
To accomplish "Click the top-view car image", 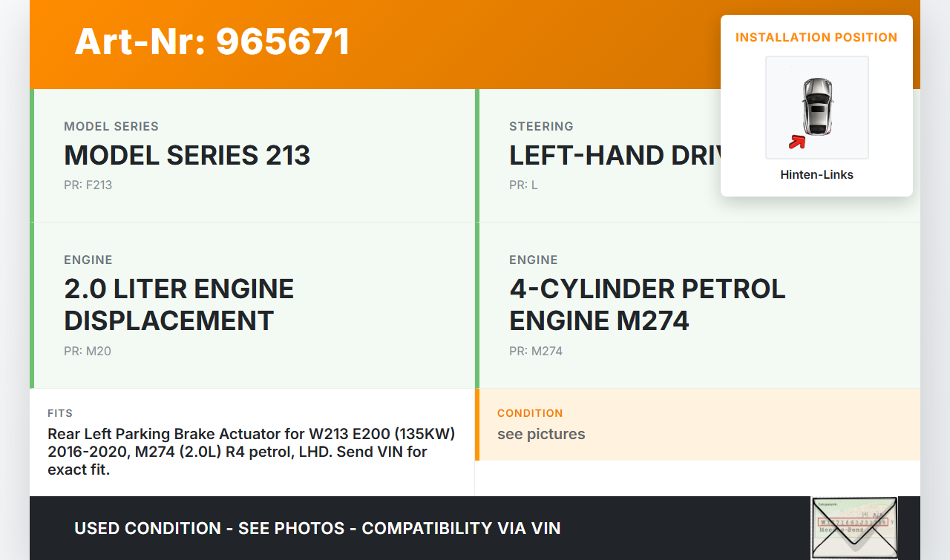I will pos(817,106).
